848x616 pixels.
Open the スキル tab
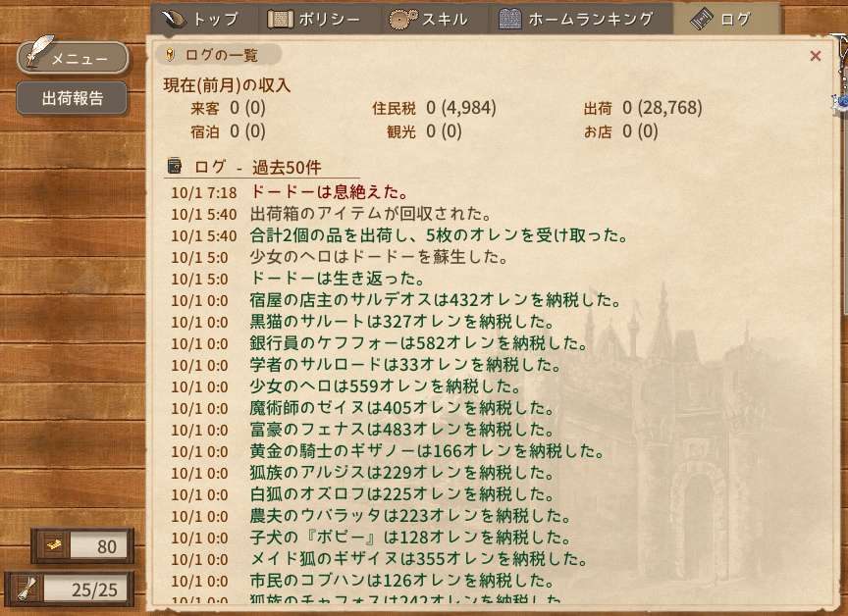pos(434,20)
